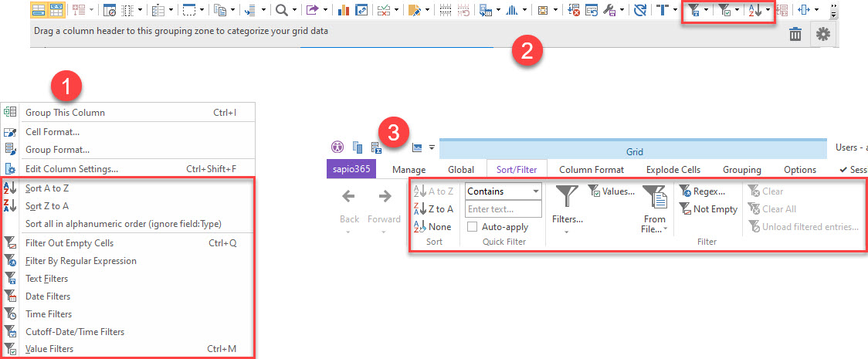This screenshot has height=359, width=868.
Task: Choose Text Filters from context menu
Action: click(x=47, y=279)
